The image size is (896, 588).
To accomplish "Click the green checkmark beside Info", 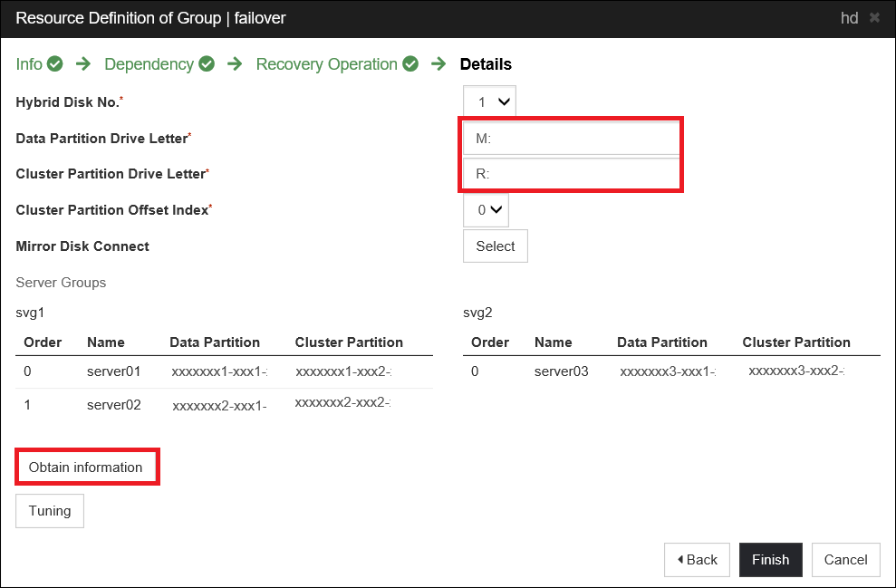I will point(54,63).
